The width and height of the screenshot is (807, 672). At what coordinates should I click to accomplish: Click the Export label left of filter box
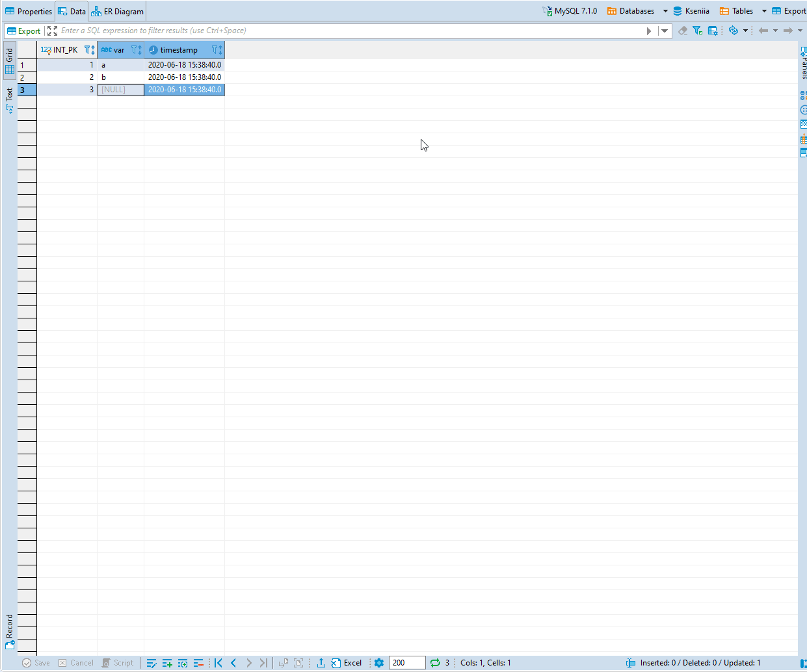[x=23, y=31]
